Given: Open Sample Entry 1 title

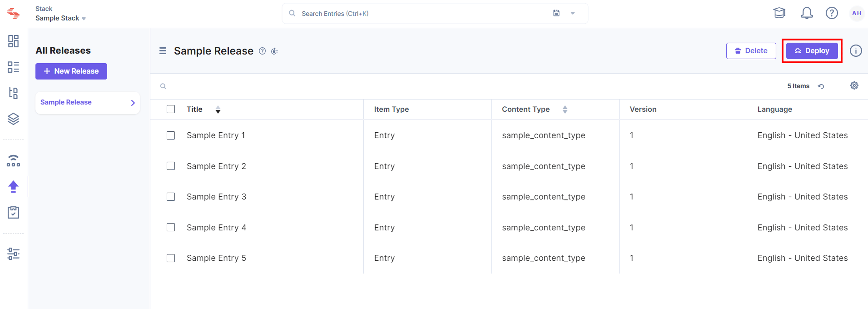Looking at the screenshot, I should point(216,135).
